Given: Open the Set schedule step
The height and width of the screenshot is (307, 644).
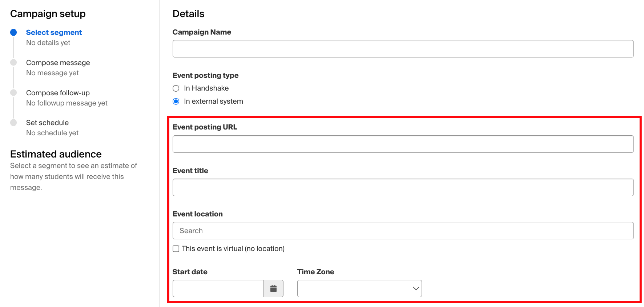Looking at the screenshot, I should pos(47,123).
